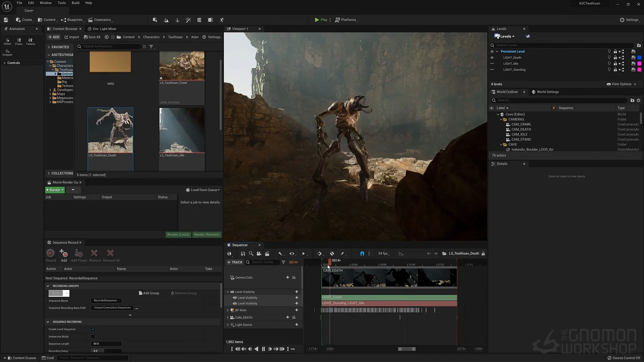Image resolution: width=644 pixels, height=362 pixels.
Task: Open the Sequencer wrench actions icon
Action: (x=280, y=254)
